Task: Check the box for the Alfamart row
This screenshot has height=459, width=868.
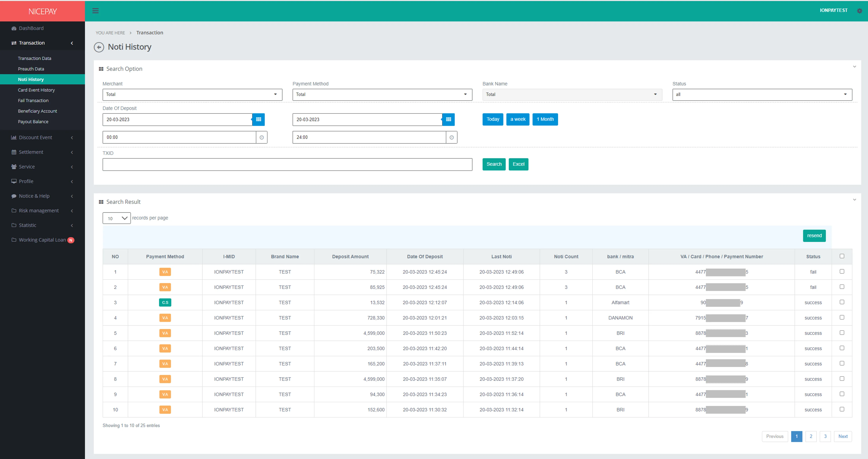Action: pyautogui.click(x=842, y=302)
